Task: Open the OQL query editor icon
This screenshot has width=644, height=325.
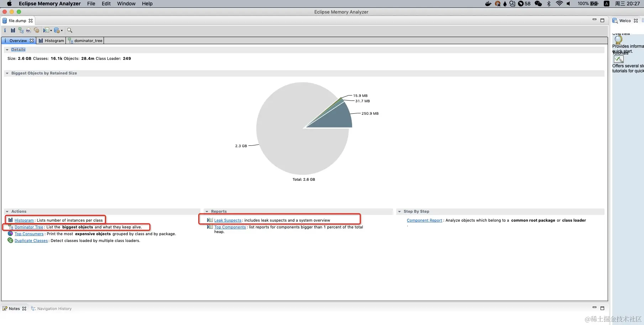Action: pyautogui.click(x=28, y=30)
